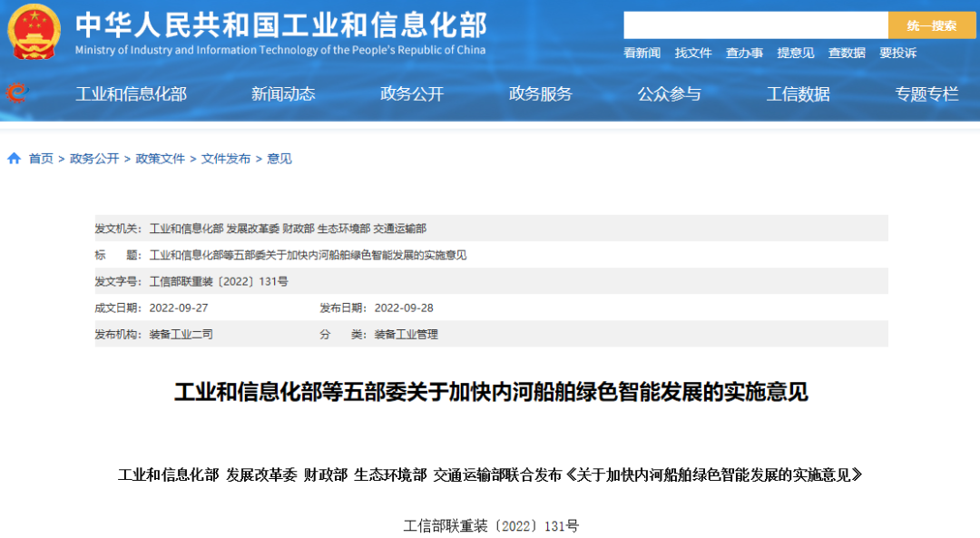980x538 pixels.
Task: Select the 工业和信息化部 navigation menu
Action: point(132,94)
